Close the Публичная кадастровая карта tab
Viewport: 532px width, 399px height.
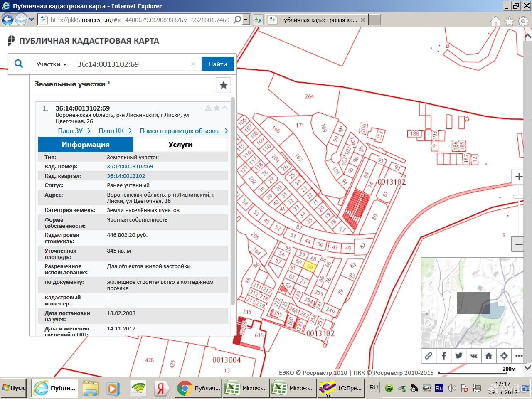pos(362,20)
